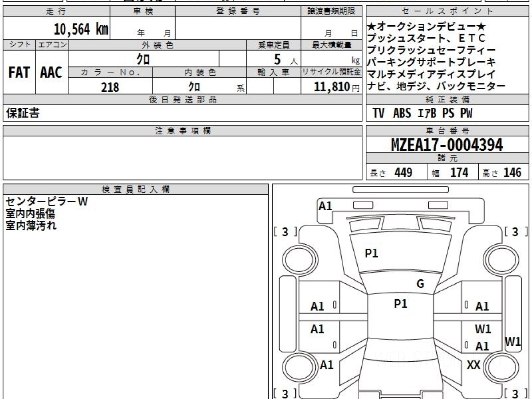Click the プリクラッシュセーフティー line
The image size is (532, 399).
coord(432,51)
